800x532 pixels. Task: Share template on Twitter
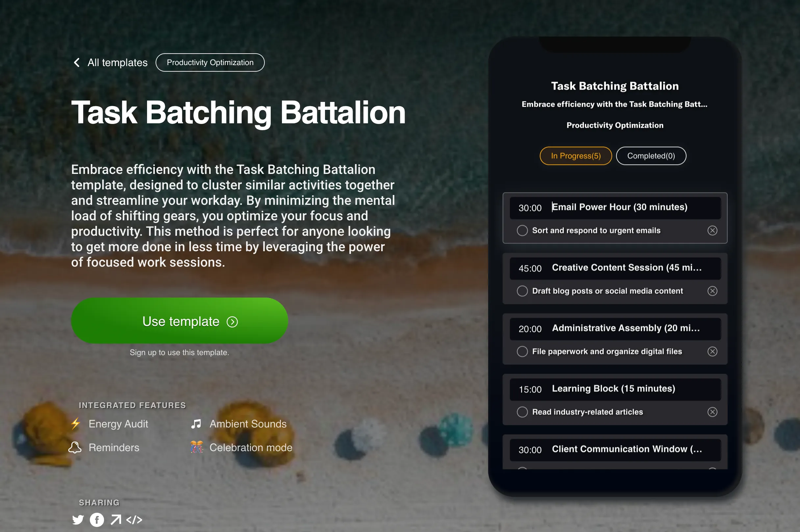click(x=78, y=520)
